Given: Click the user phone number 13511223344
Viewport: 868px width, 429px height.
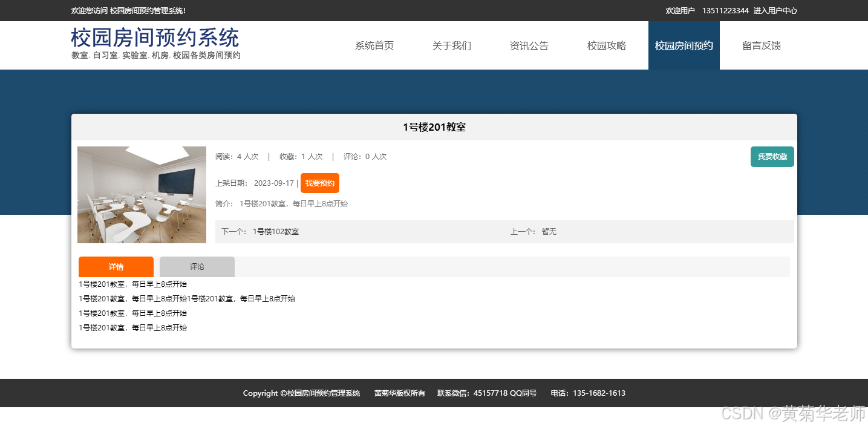Looking at the screenshot, I should (x=725, y=11).
